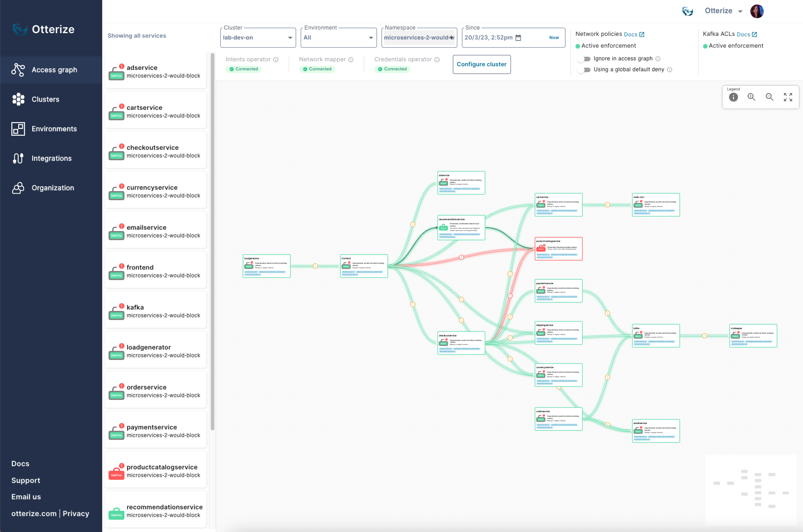
Task: Open the Access graph page
Action: pyautogui.click(x=51, y=70)
